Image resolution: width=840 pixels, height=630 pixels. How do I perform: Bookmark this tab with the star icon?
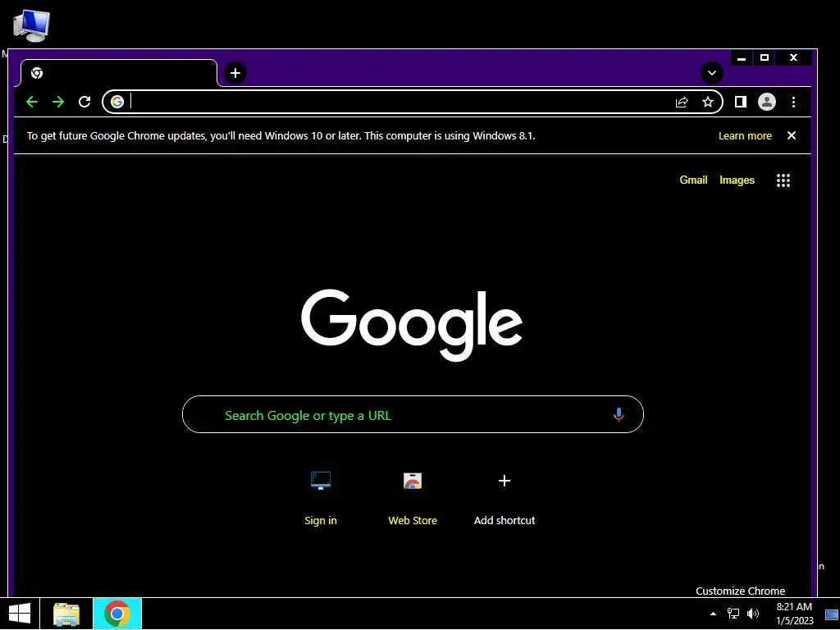[708, 102]
